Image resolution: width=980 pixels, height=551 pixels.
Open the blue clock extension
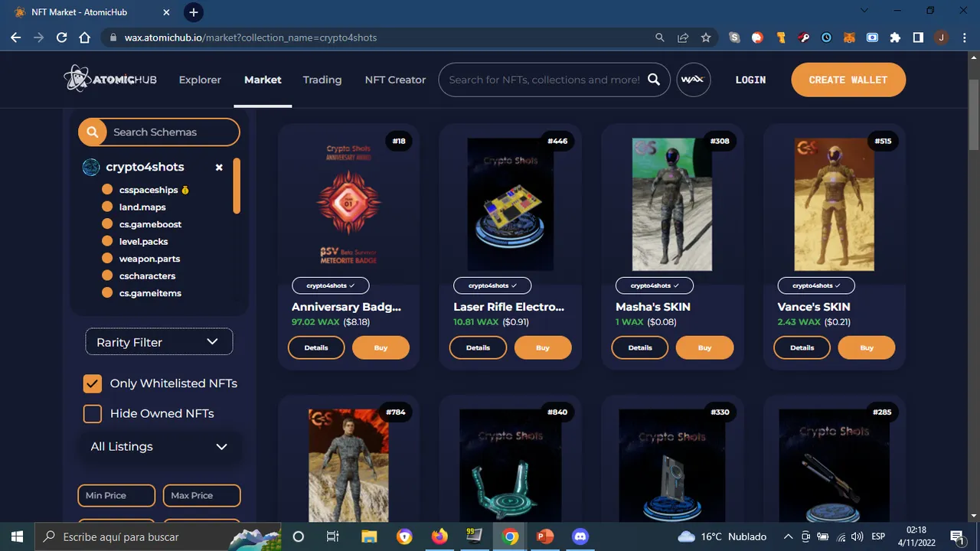pyautogui.click(x=826, y=37)
